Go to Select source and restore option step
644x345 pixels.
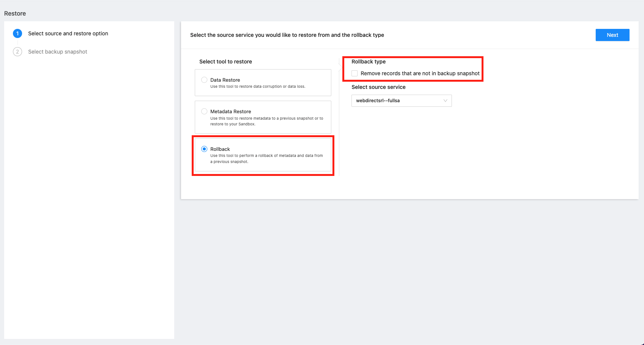[68, 33]
